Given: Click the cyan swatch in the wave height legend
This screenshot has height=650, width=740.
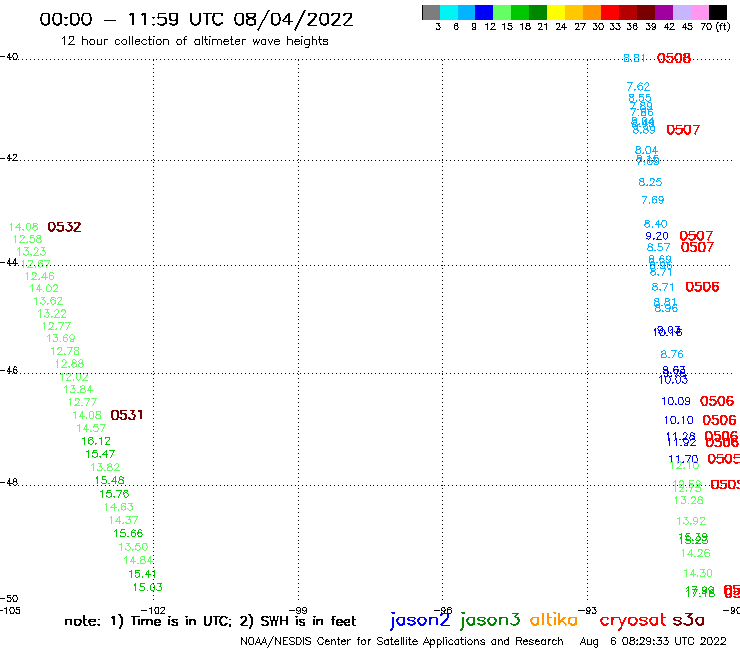Looking at the screenshot, I should click(x=449, y=12).
